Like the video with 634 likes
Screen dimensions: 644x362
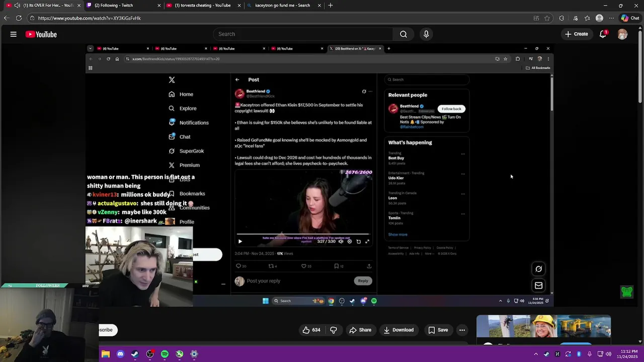point(311,330)
